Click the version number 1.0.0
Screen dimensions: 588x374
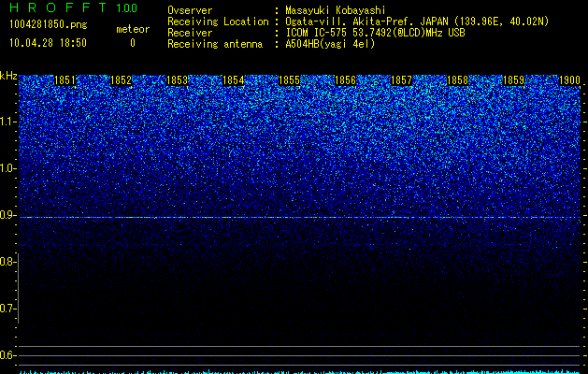click(x=126, y=7)
